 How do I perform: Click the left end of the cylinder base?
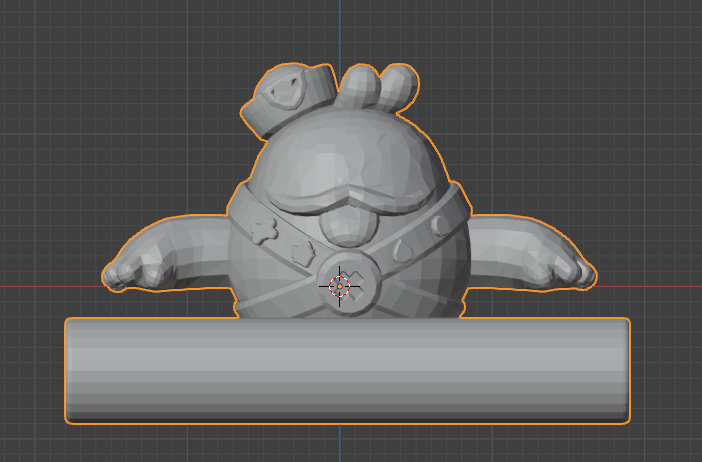[x=76, y=370]
